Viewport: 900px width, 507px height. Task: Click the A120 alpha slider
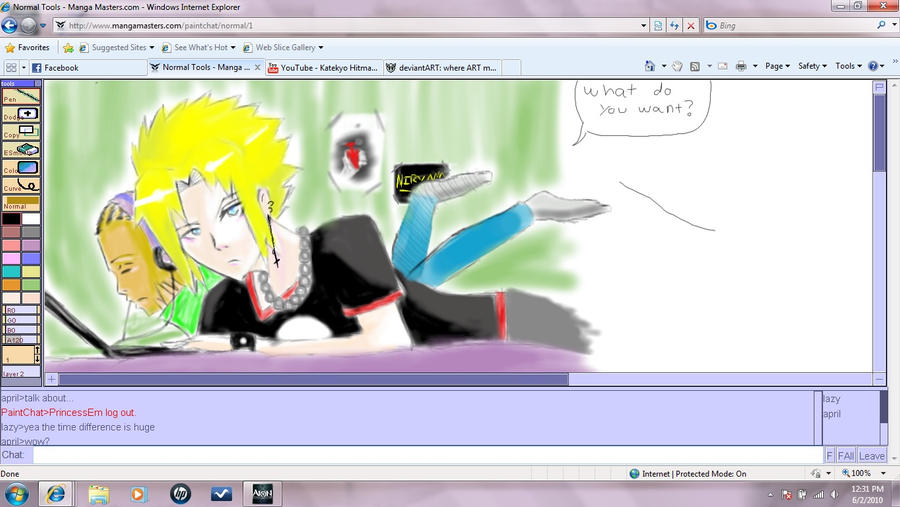click(21, 339)
